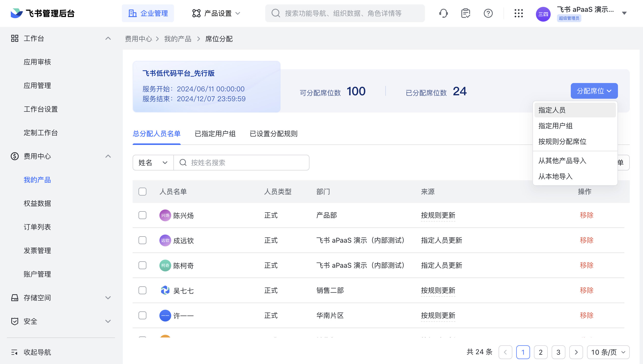Click 陈兴炀's avatar

point(165,215)
